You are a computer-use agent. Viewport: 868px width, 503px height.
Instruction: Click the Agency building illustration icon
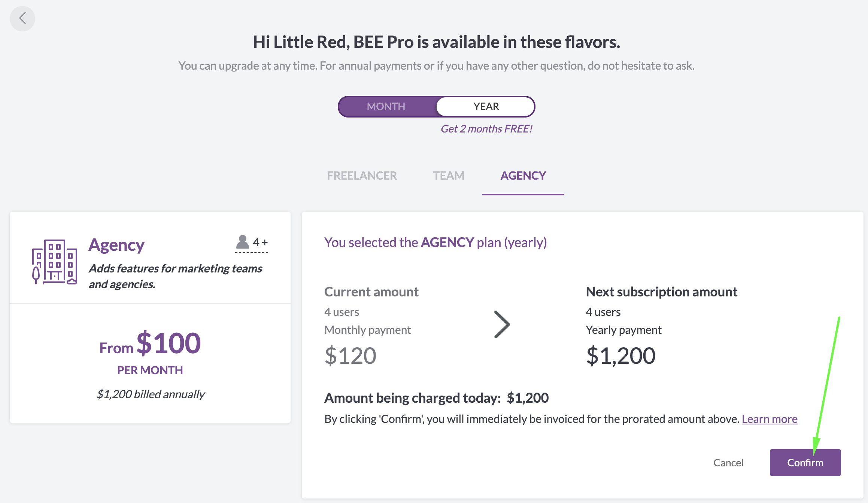click(x=55, y=262)
